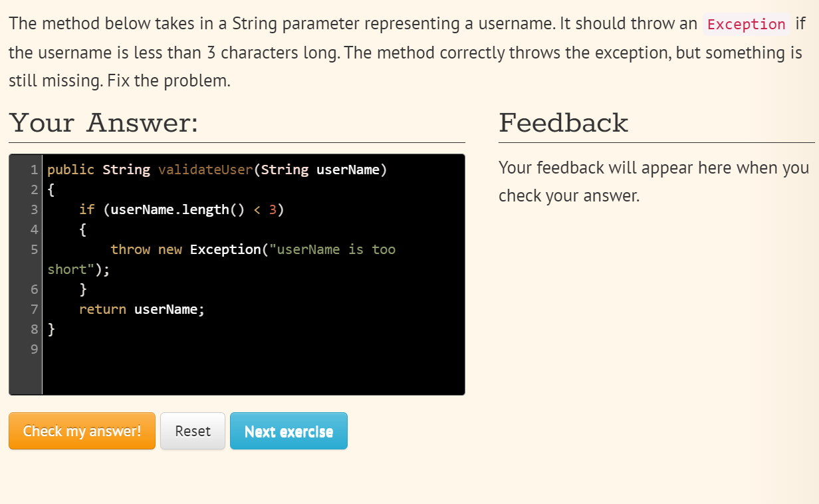Select line number 1 in gutter
819x504 pixels.
tap(33, 170)
